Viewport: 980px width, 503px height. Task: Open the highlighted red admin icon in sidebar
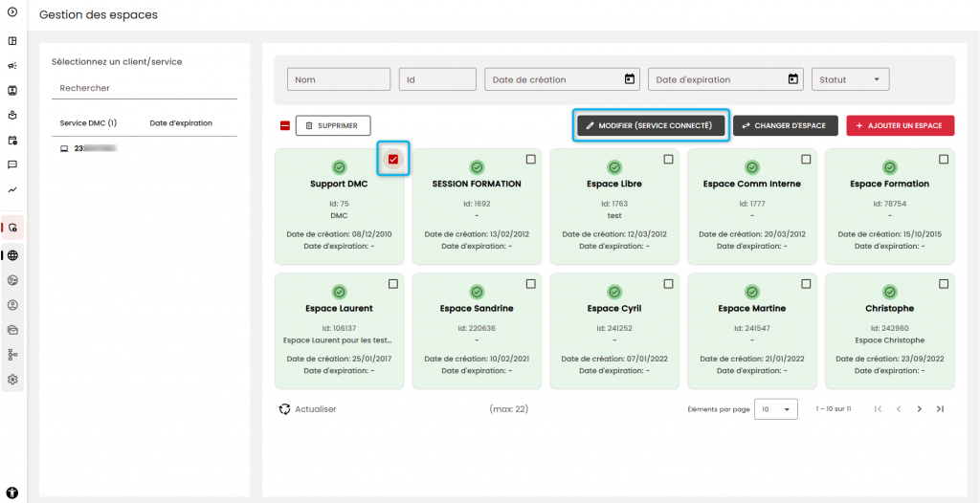coord(12,228)
